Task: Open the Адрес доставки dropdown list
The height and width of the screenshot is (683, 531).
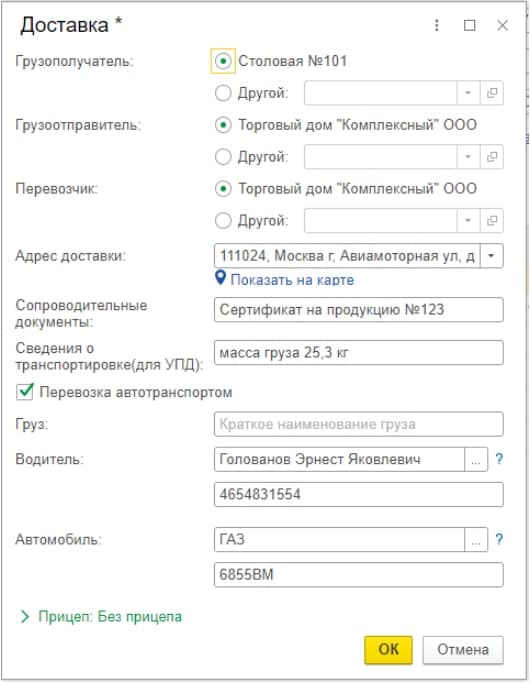Action: (492, 256)
